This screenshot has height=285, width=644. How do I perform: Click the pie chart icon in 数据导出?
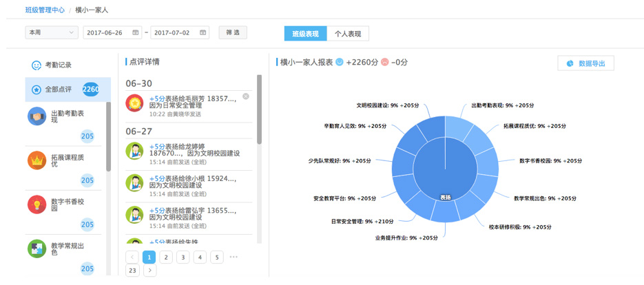[x=570, y=63]
